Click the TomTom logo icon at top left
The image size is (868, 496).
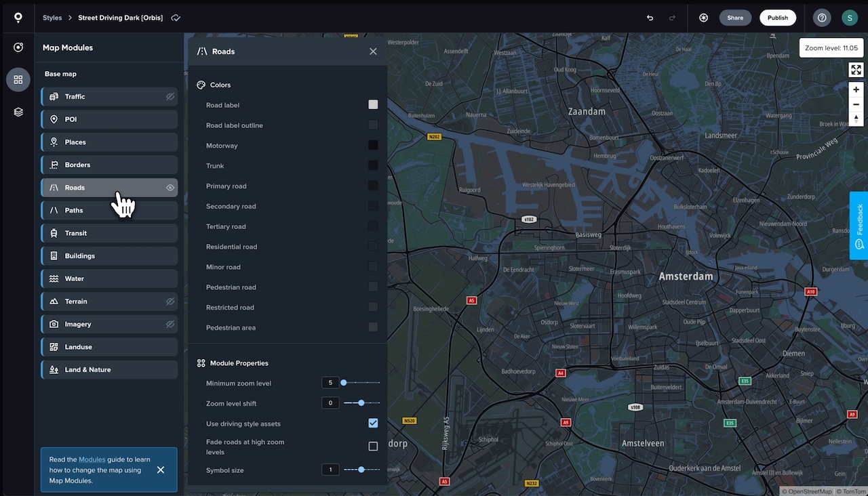coord(18,18)
